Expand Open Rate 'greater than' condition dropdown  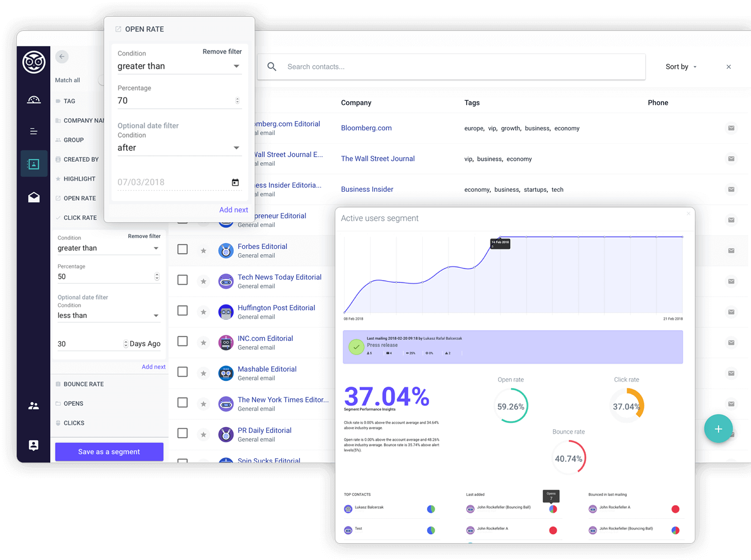pyautogui.click(x=178, y=66)
